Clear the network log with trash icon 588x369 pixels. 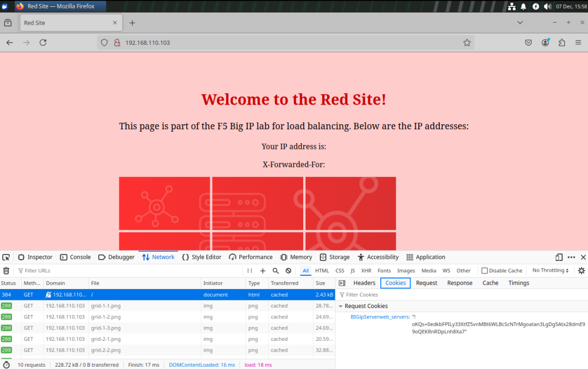tap(6, 271)
